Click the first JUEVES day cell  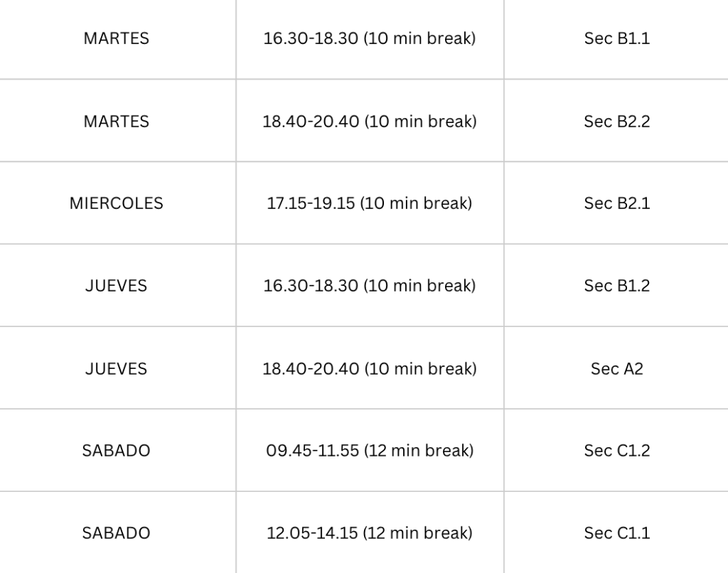click(117, 285)
